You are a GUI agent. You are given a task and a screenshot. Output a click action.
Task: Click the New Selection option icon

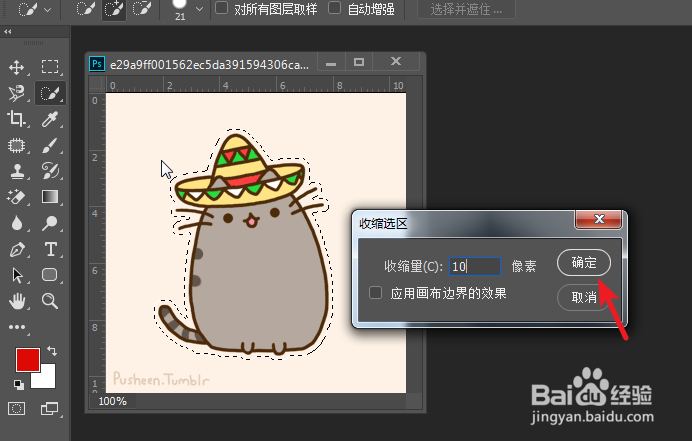click(85, 9)
